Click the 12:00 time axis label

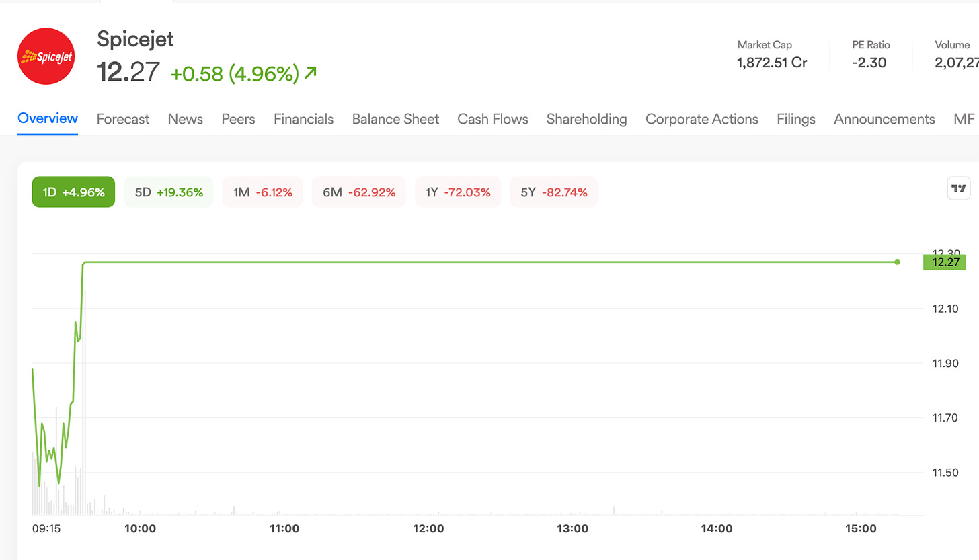(x=428, y=529)
